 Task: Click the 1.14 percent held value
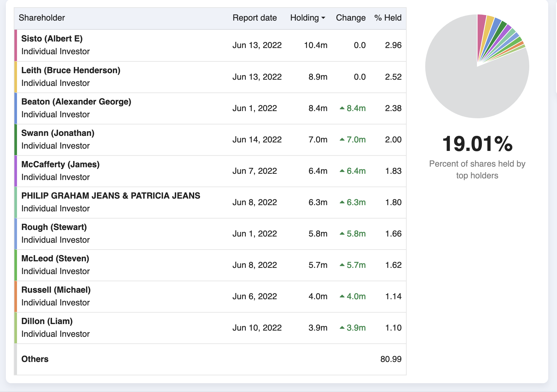[393, 296]
